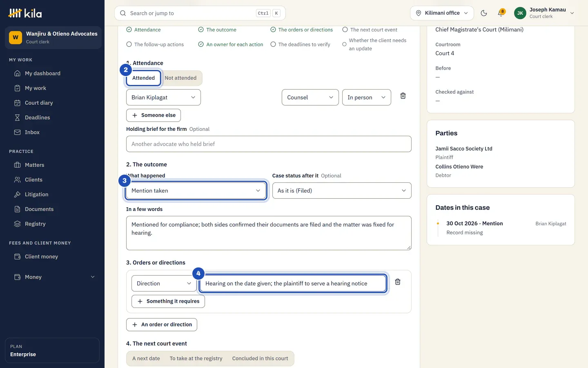Delete the Direction order row
This screenshot has height=368, width=588.
click(x=398, y=282)
